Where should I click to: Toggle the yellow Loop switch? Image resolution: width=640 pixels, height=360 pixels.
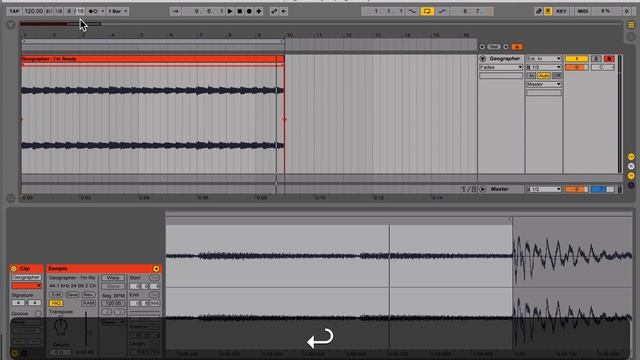427,11
